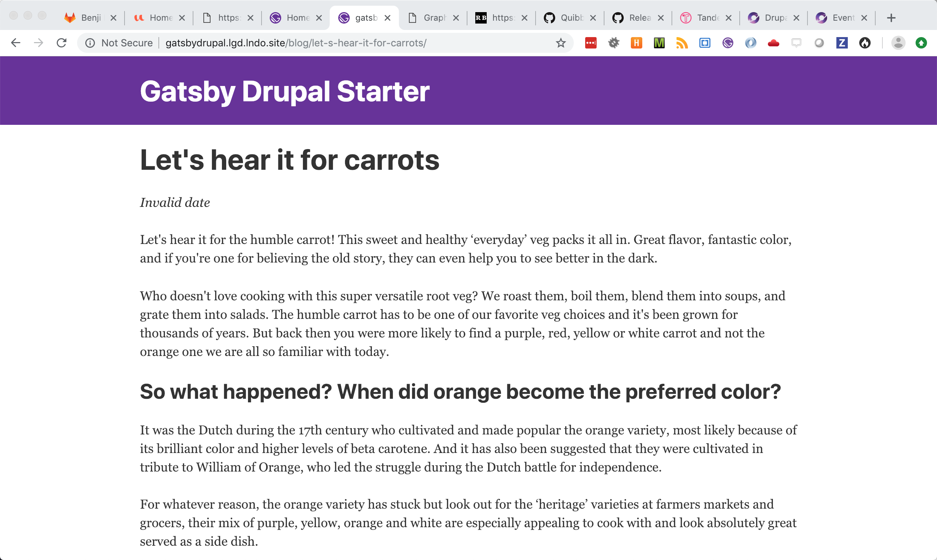The width and height of the screenshot is (937, 560).
Task: Open the red cloud extension icon
Action: tap(774, 43)
